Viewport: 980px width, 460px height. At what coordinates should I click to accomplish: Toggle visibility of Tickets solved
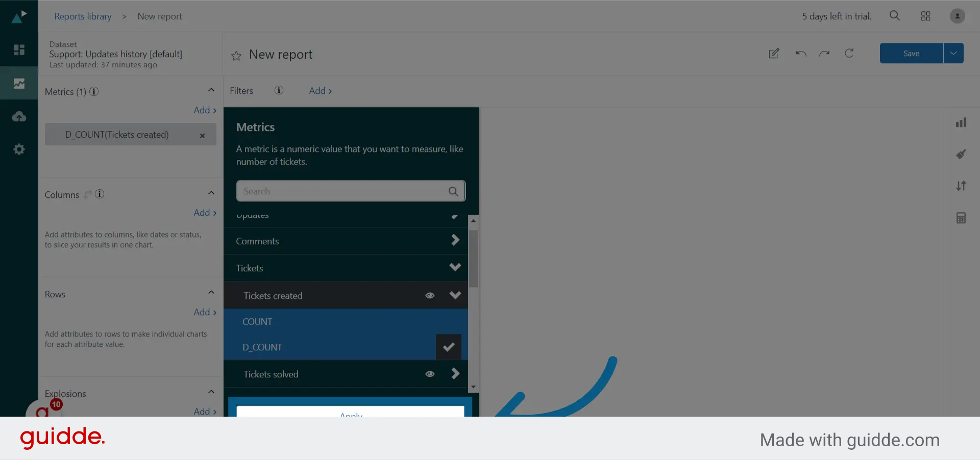[430, 374]
